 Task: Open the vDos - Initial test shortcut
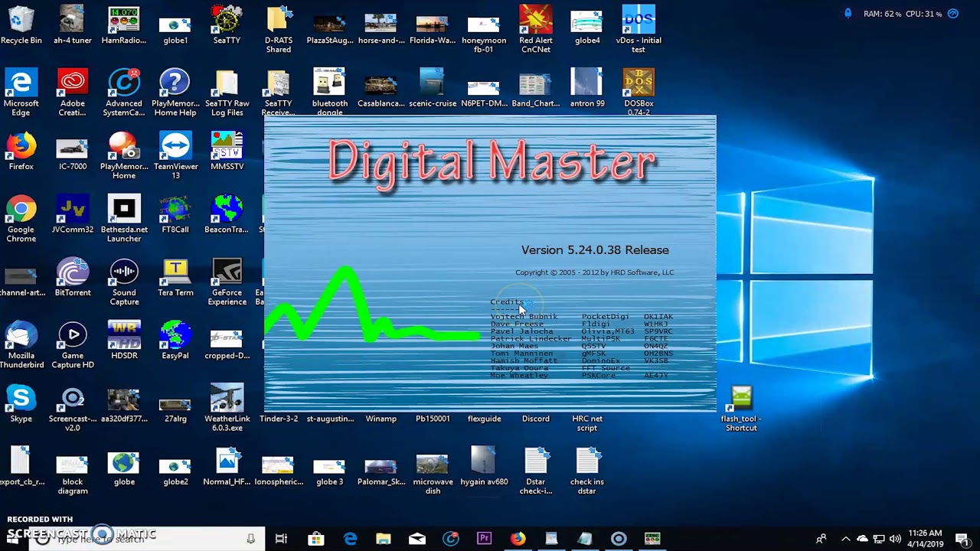(638, 30)
